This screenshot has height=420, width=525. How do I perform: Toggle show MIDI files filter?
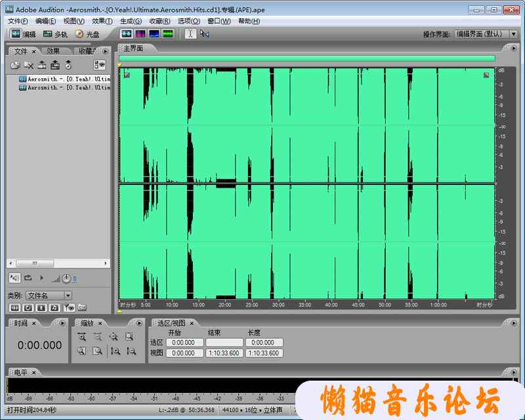pos(54,308)
